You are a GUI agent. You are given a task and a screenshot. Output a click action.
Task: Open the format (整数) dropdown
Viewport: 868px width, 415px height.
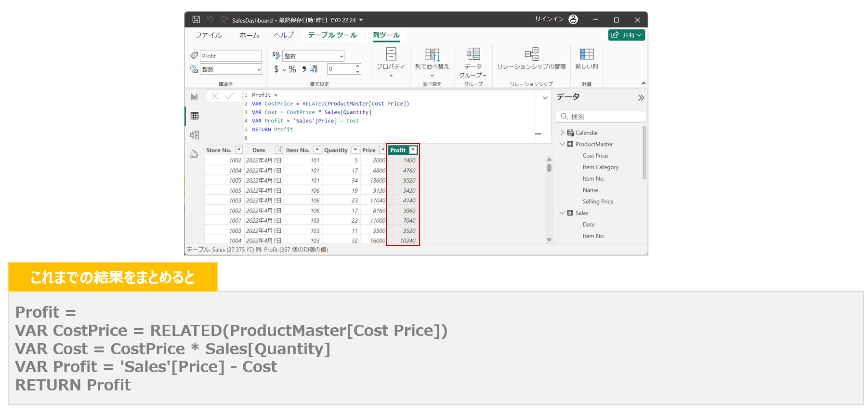click(x=314, y=56)
